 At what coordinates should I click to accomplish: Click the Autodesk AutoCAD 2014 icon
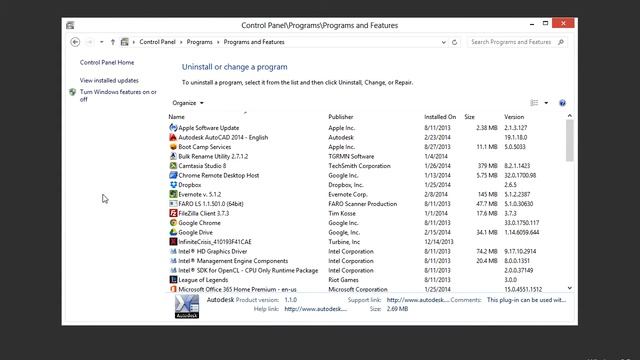(x=173, y=137)
